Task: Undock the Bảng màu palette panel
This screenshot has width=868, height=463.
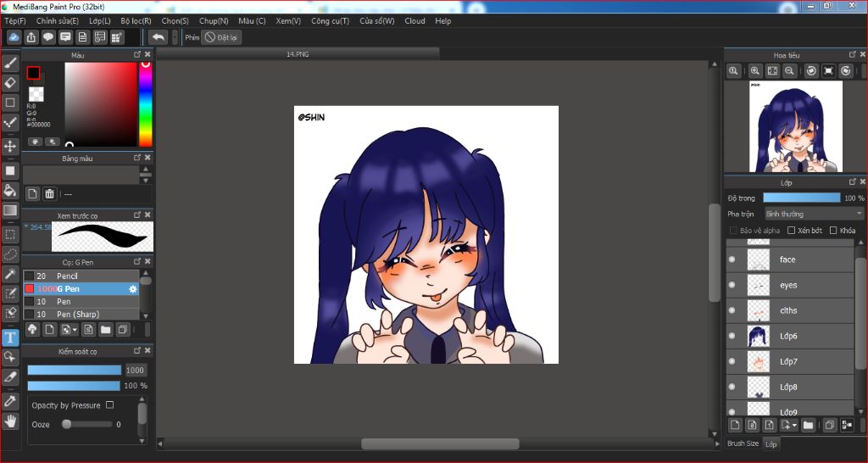Action: (137, 157)
